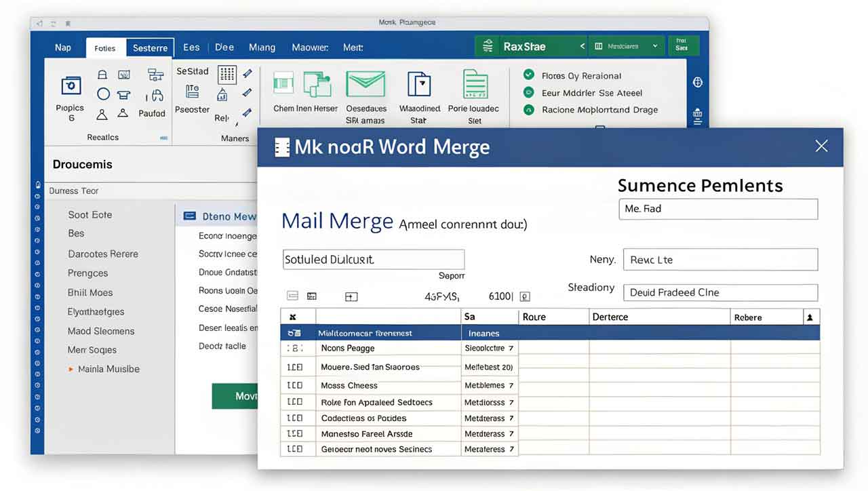Select Darootes Rerere in left pane
This screenshot has height=491, width=868.
(103, 254)
